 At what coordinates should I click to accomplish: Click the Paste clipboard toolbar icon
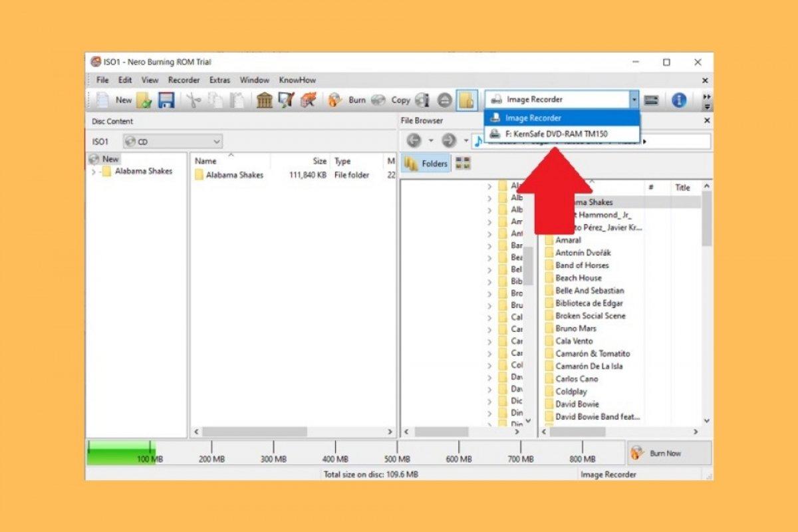point(237,100)
